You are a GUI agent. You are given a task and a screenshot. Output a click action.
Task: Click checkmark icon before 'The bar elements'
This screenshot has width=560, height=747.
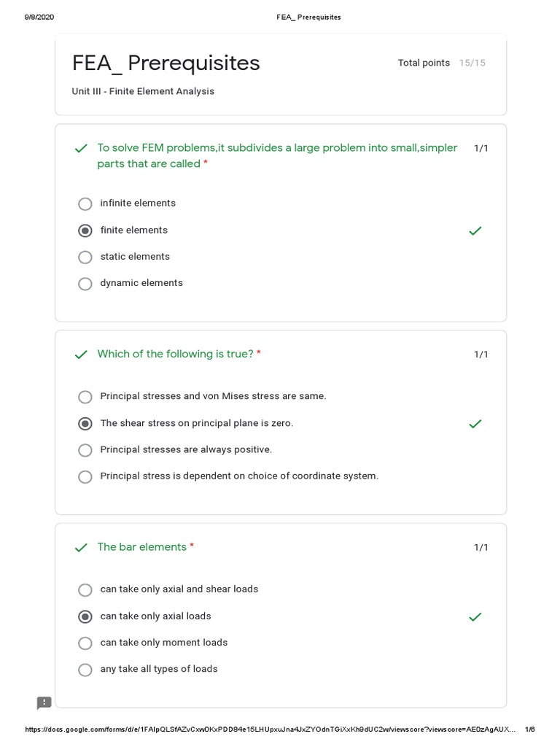tap(81, 548)
